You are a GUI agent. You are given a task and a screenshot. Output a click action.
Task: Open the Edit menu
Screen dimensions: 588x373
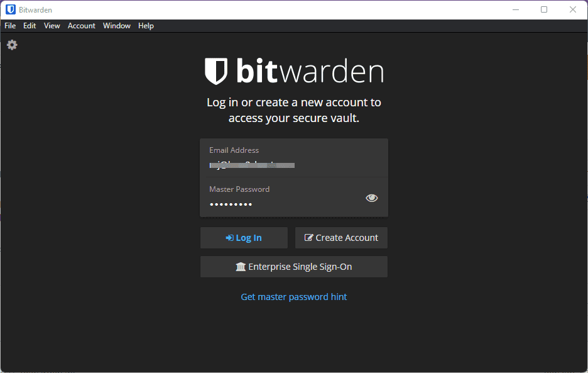(x=29, y=26)
